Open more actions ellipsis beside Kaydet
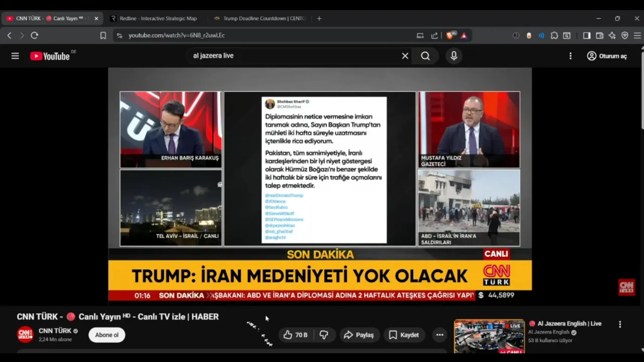This screenshot has width=644, height=362. tap(440, 335)
